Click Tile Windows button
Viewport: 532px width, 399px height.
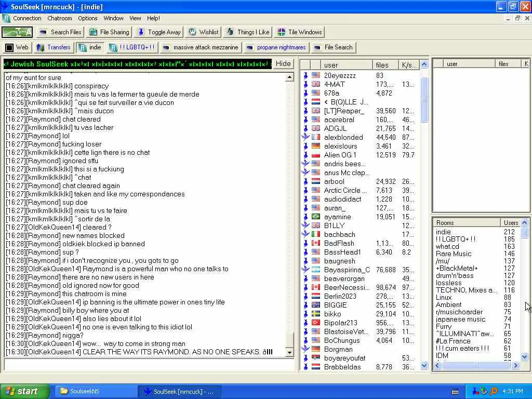pyautogui.click(x=300, y=32)
